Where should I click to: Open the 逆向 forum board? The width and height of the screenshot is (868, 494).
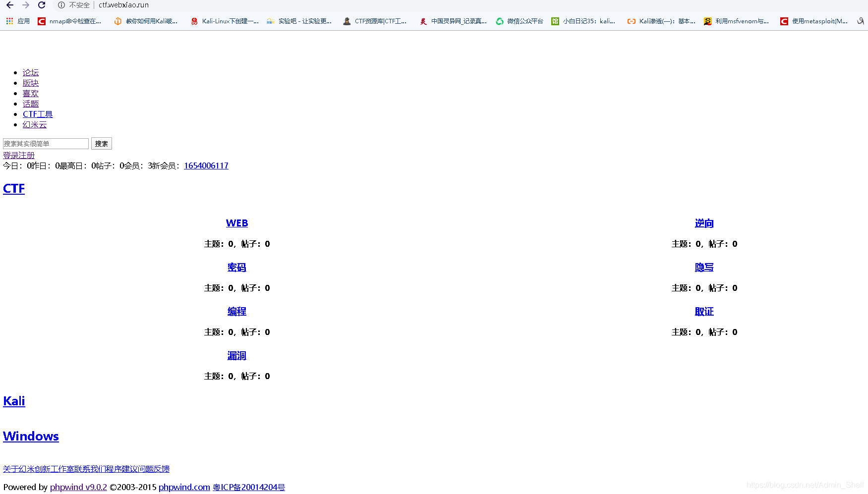(x=704, y=223)
